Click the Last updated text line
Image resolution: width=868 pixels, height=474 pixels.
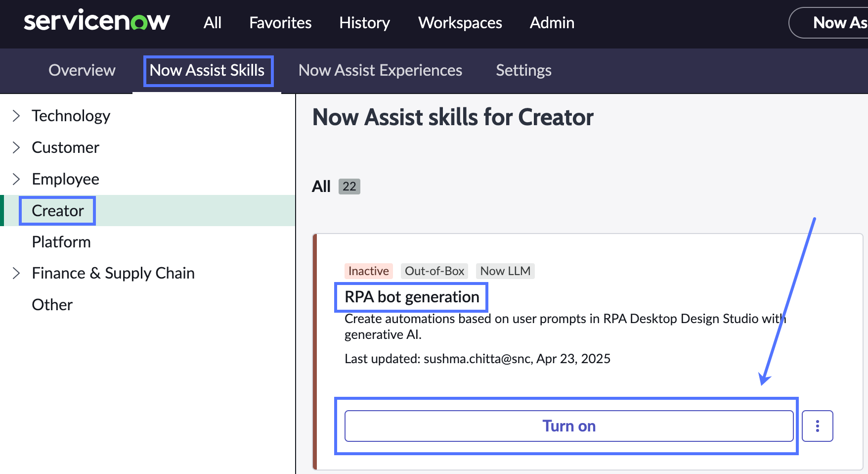coord(477,359)
